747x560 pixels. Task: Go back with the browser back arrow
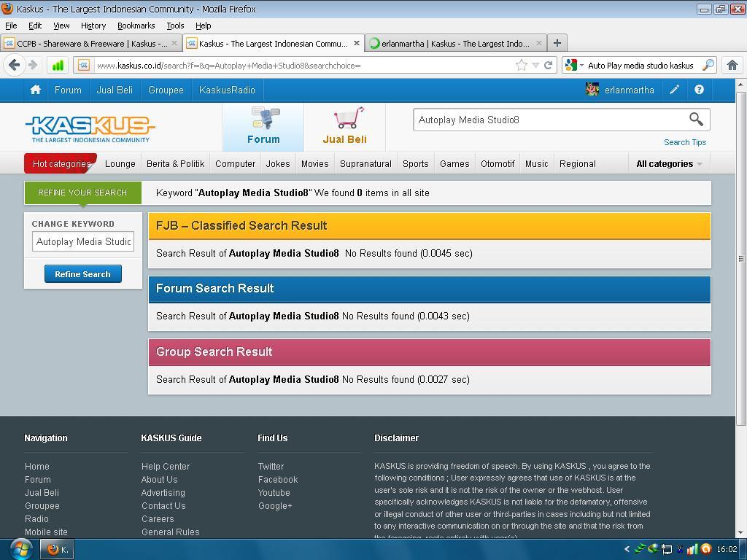(x=15, y=65)
